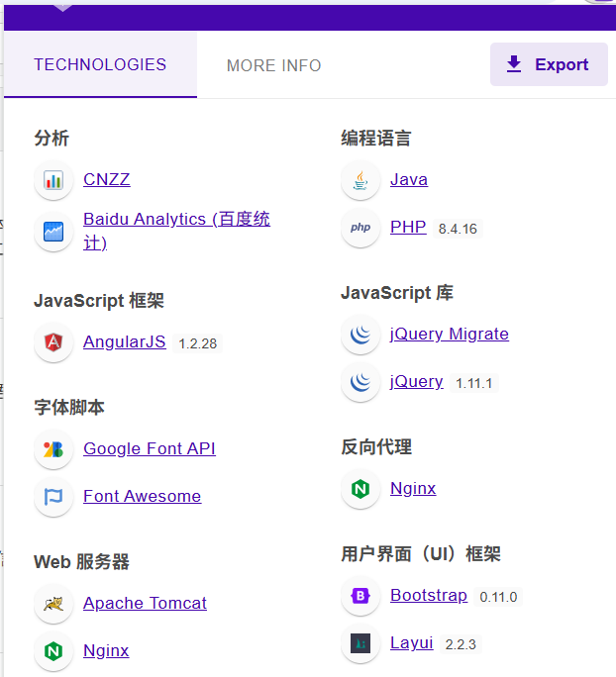This screenshot has height=677, width=616.
Task: Click the Apache Tomcat cat icon
Action: click(53, 604)
